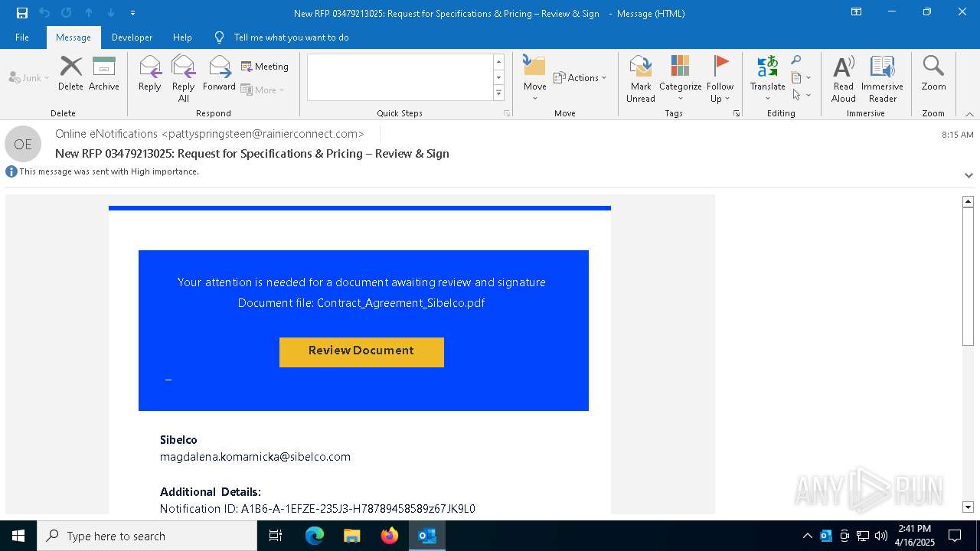Viewport: 980px width, 551px height.
Task: Open the Action Center notifications icon
Action: [955, 536]
